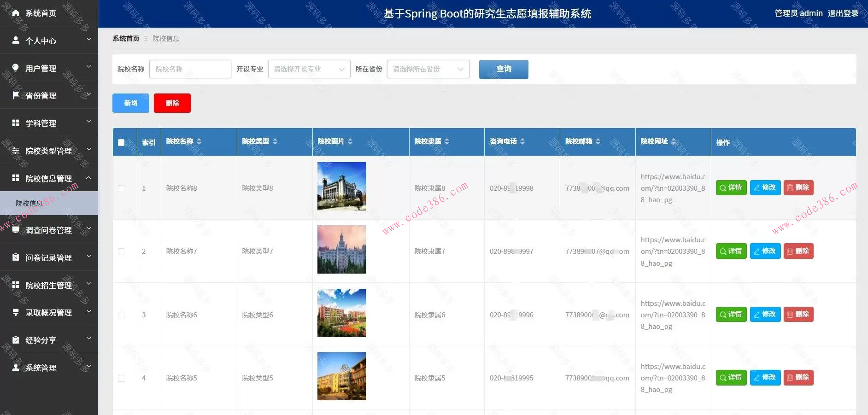This screenshot has width=868, height=415.
Task: Click the pencil icon in row 2's 修改 button
Action: click(x=757, y=251)
